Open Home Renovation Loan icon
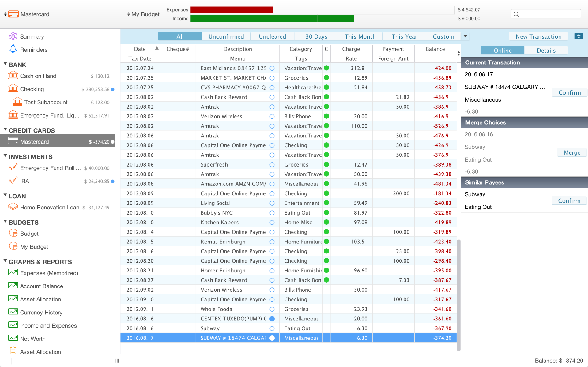The width and height of the screenshot is (588, 367). pyautogui.click(x=13, y=207)
